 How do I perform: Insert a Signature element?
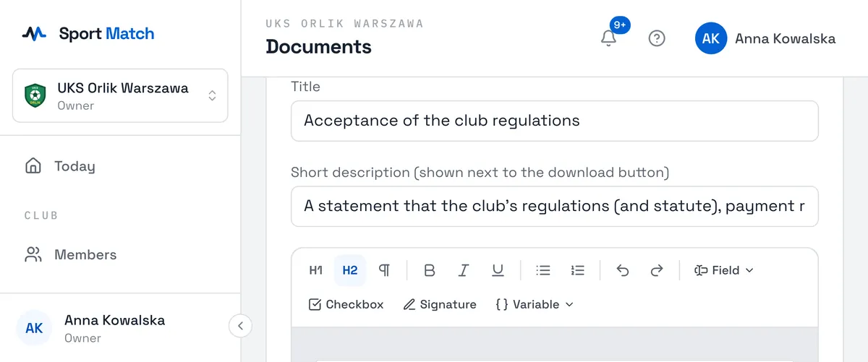tap(440, 304)
